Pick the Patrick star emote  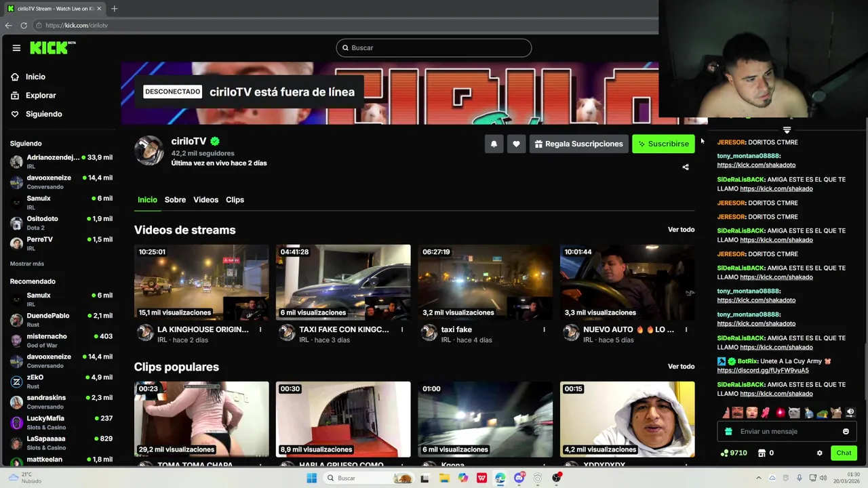point(726,412)
